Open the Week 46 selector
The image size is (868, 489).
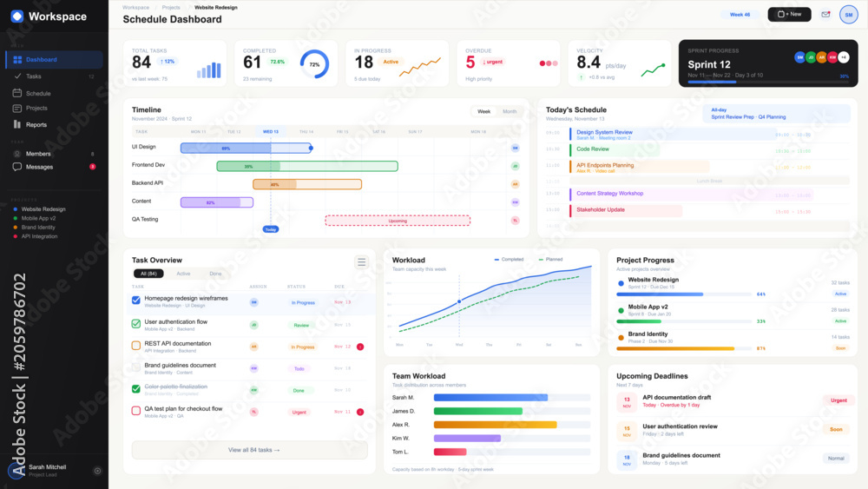point(740,15)
